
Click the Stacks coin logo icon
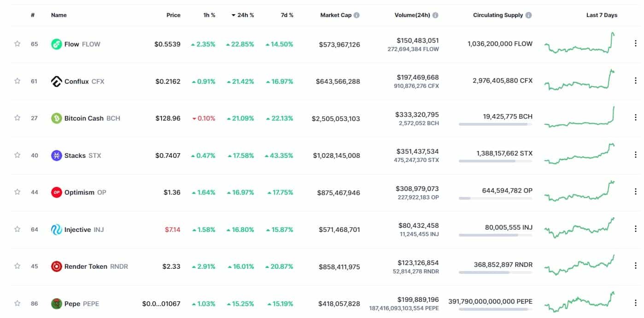tap(56, 156)
